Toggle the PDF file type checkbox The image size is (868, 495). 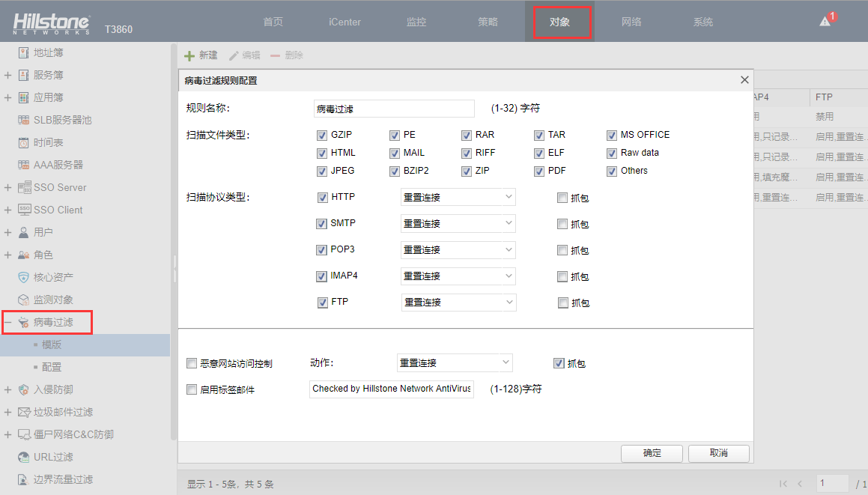539,171
